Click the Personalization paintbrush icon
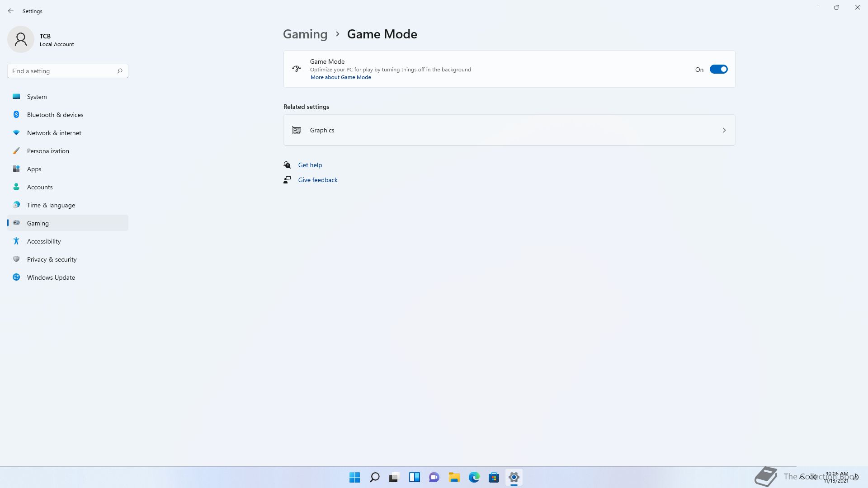The height and width of the screenshot is (488, 868). point(16,150)
